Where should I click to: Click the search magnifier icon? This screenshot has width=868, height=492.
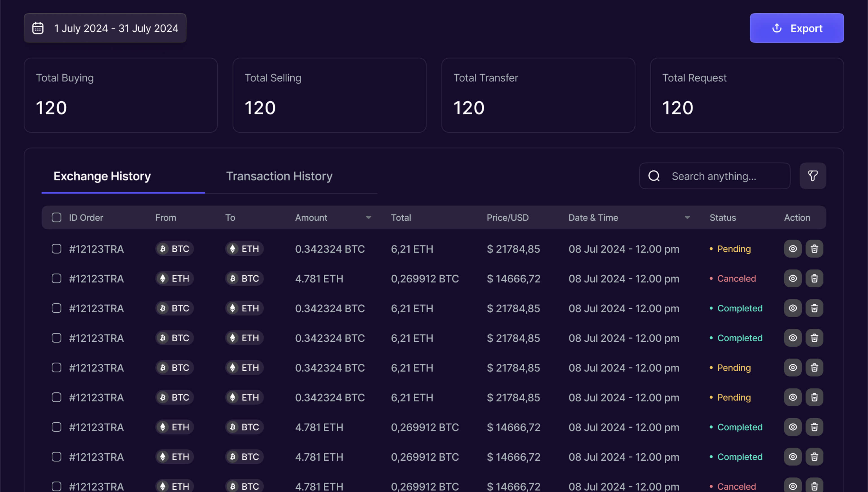point(654,176)
